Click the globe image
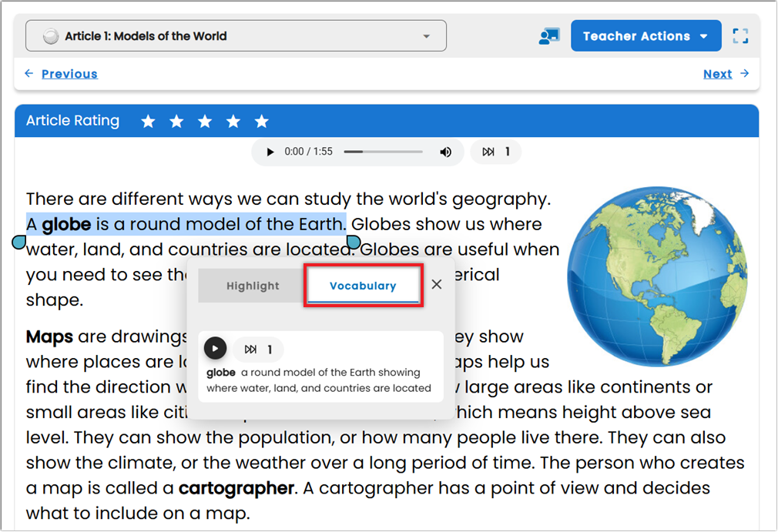Screen dimensions: 778x532 (x=657, y=276)
